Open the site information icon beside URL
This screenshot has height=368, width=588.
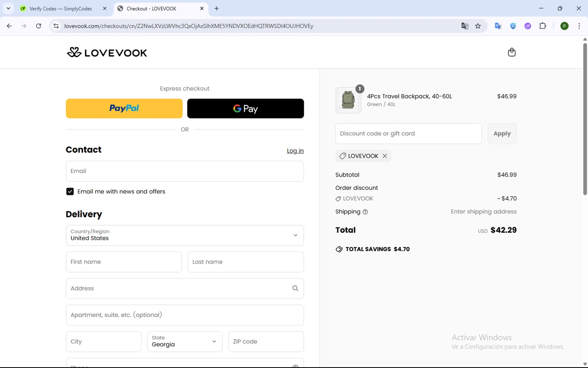coord(56,26)
